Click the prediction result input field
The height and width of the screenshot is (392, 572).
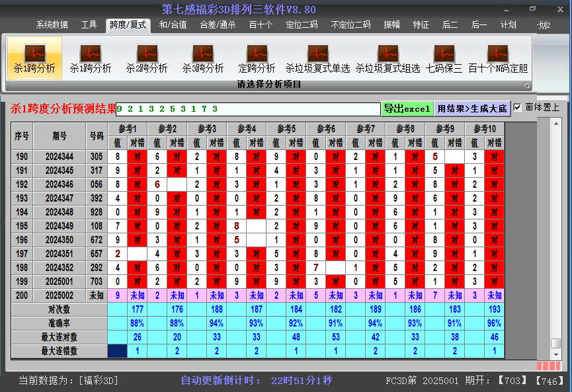[x=248, y=109]
